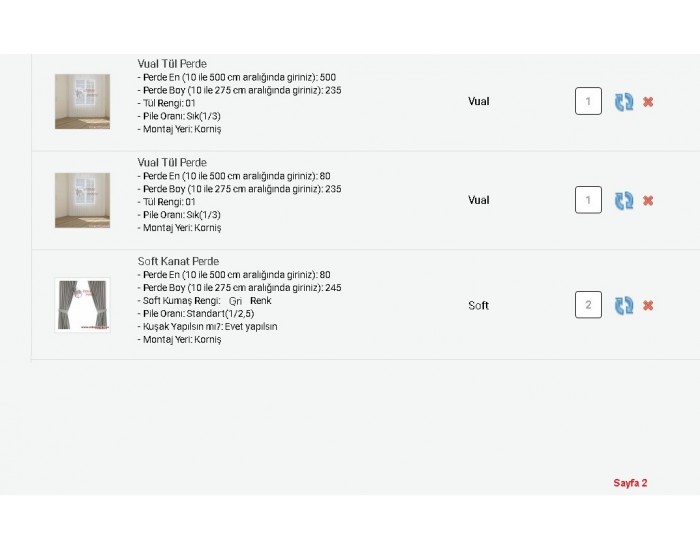The image size is (700, 550).
Task: Open the Soft Kanat Perde product link
Action: click(x=178, y=261)
